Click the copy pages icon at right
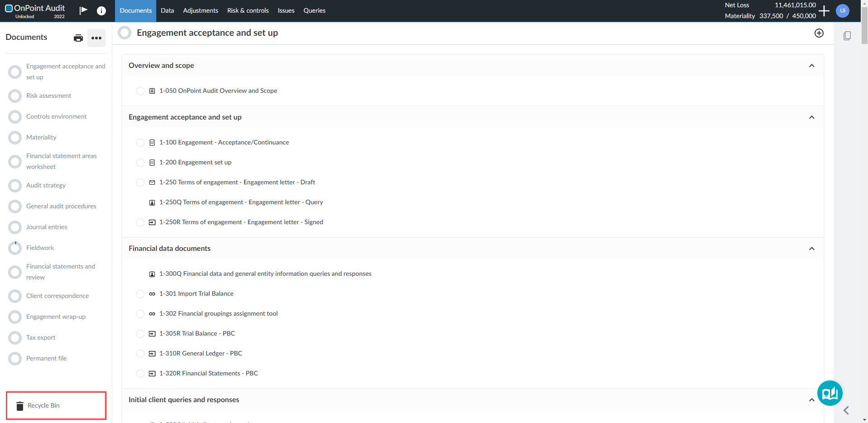868x423 pixels. (847, 36)
